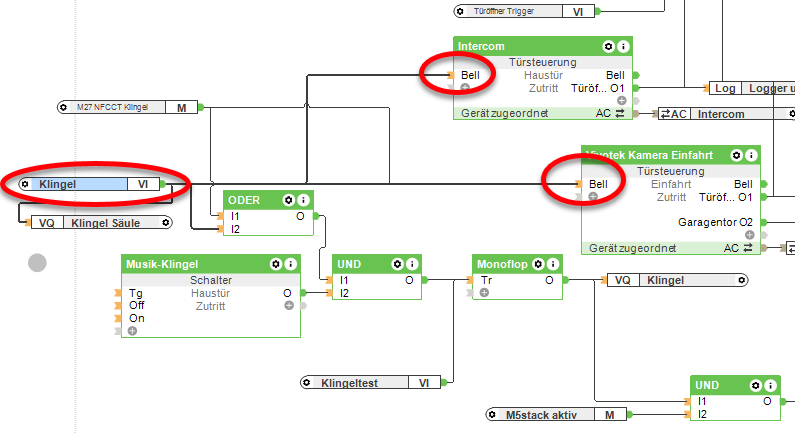This screenshot has width=795, height=434.
Task: Click gear icon of M5stack aktiv marker
Action: 491,415
